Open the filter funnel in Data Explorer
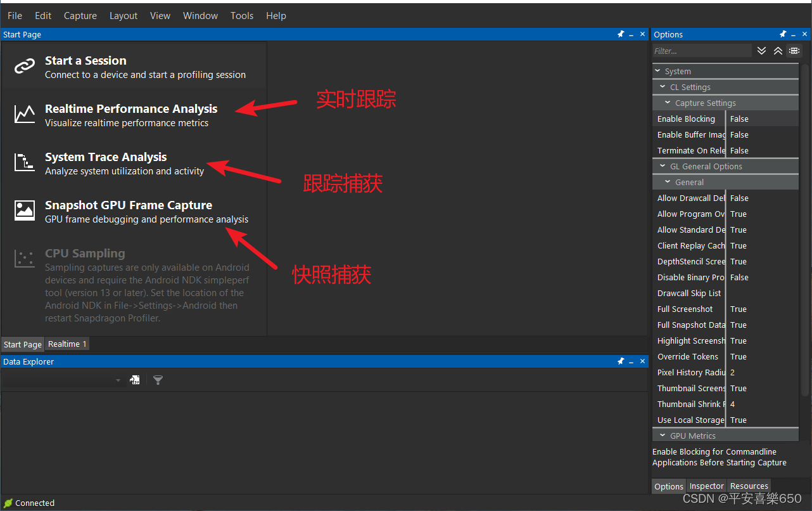The width and height of the screenshot is (812, 511). (x=158, y=379)
